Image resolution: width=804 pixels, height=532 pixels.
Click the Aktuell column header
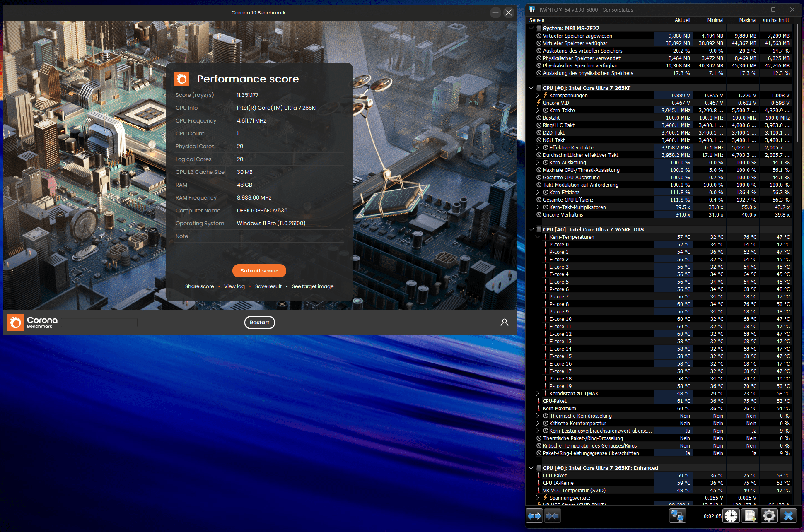(682, 20)
